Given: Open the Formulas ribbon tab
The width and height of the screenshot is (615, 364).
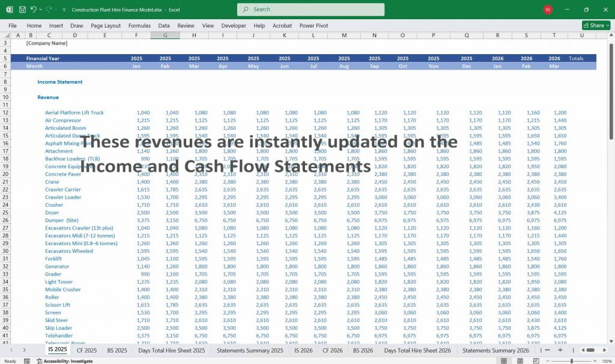Looking at the screenshot, I should pos(139,26).
